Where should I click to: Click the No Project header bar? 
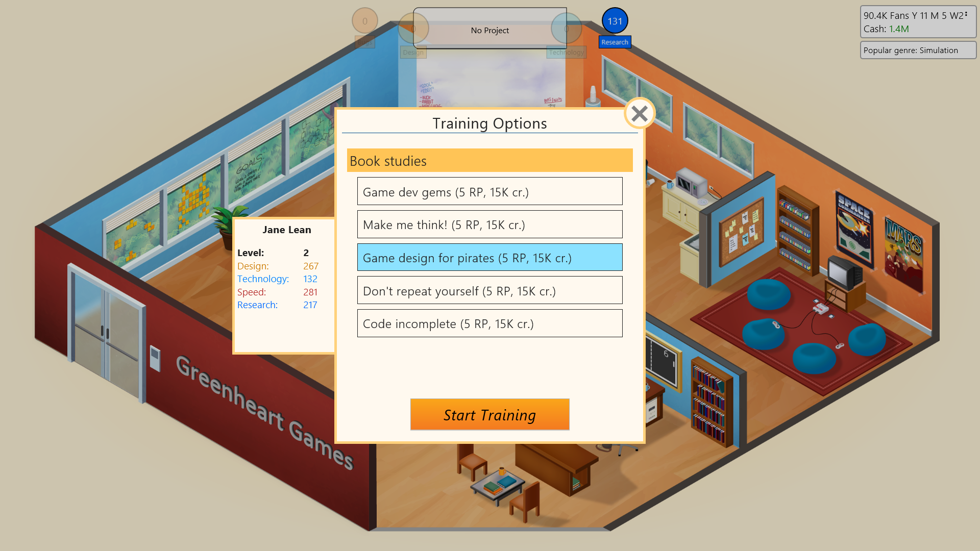point(489,30)
